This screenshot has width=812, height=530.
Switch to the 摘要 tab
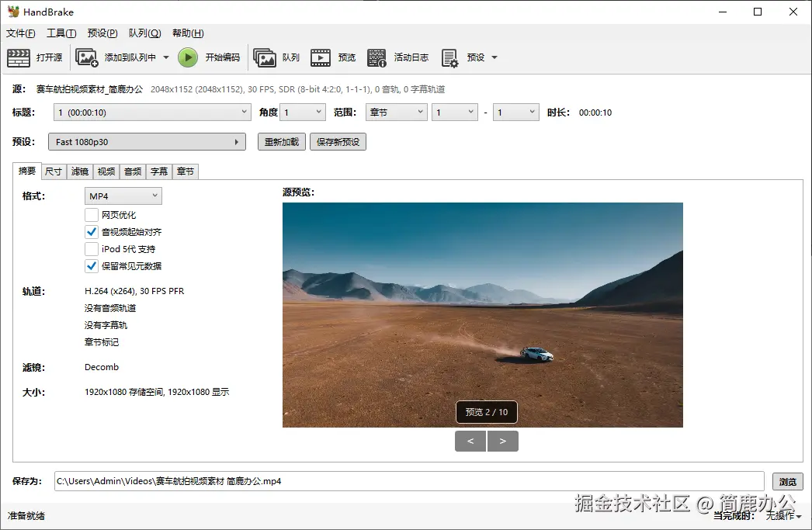(27, 171)
